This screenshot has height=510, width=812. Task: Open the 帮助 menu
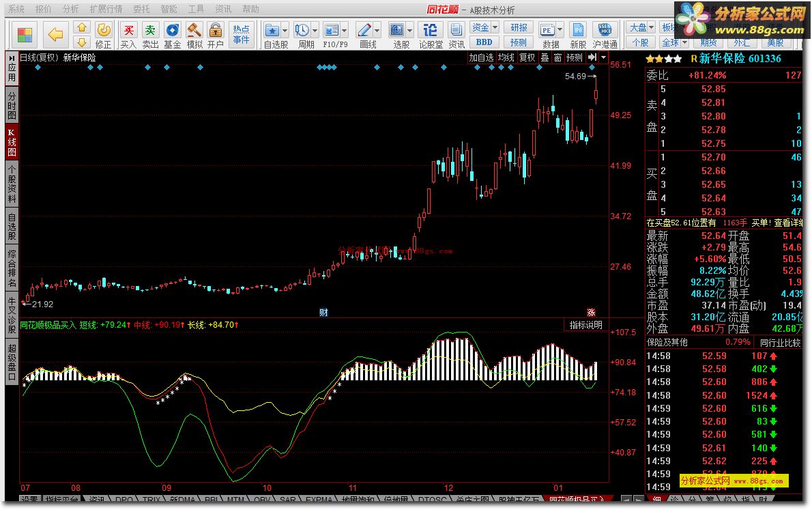[250, 10]
